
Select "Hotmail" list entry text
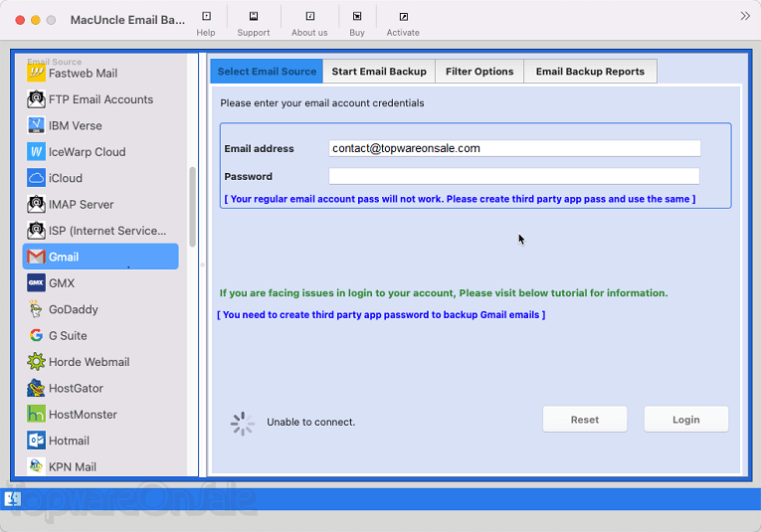tap(69, 441)
